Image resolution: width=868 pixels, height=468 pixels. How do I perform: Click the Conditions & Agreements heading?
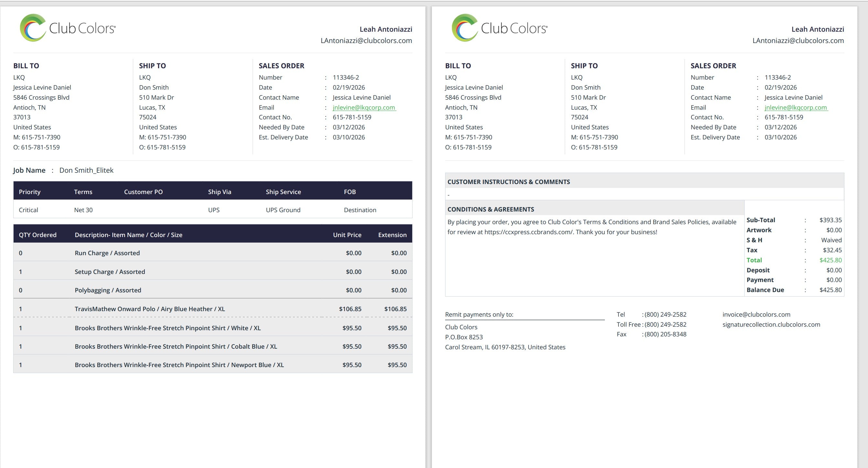click(491, 209)
